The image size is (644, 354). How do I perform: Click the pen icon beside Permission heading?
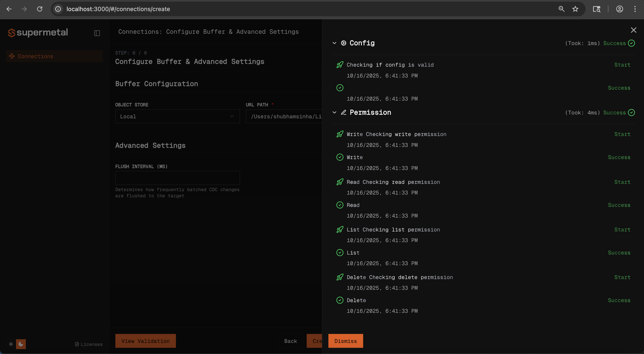pos(344,112)
